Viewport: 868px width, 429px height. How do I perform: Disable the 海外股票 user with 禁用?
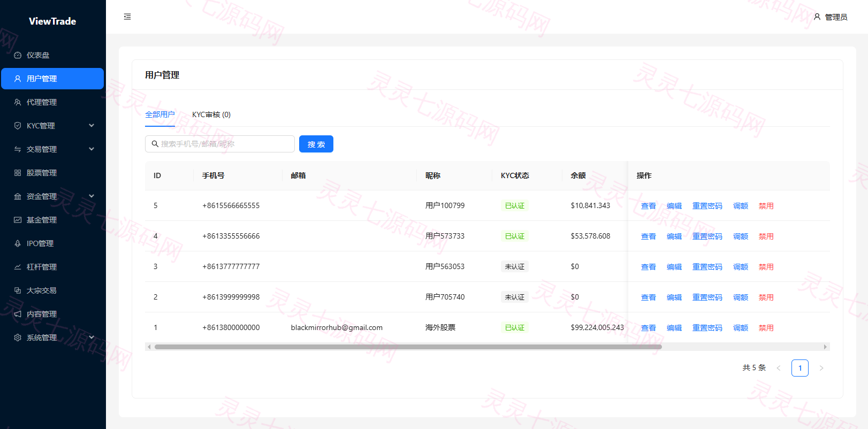click(x=766, y=328)
